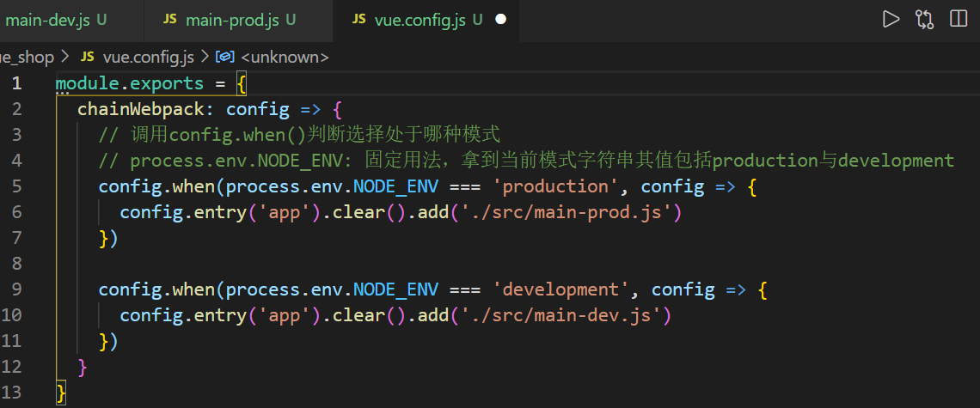The height and width of the screenshot is (408, 980).
Task: Click the Run code play icon
Action: point(891,19)
